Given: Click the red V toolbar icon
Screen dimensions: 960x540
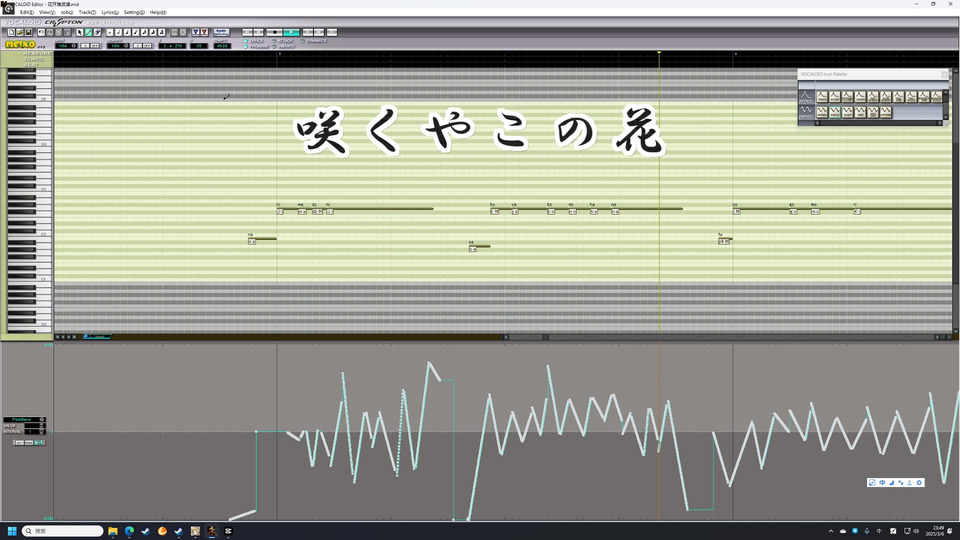Looking at the screenshot, I should (204, 32).
